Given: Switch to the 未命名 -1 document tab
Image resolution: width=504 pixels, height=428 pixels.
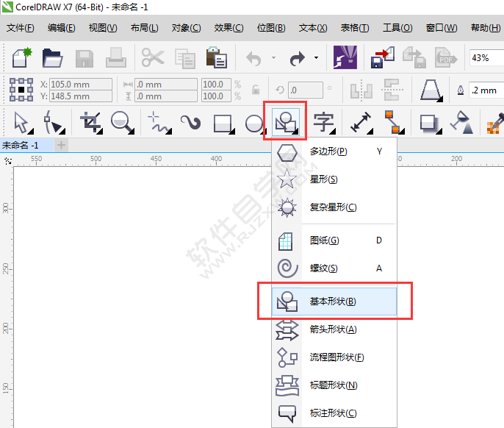Looking at the screenshot, I should [26, 146].
